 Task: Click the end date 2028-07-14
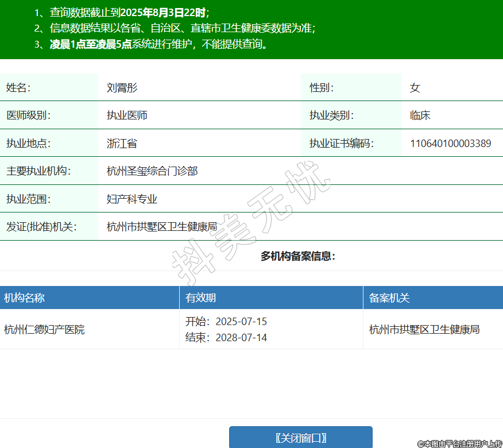tap(241, 338)
